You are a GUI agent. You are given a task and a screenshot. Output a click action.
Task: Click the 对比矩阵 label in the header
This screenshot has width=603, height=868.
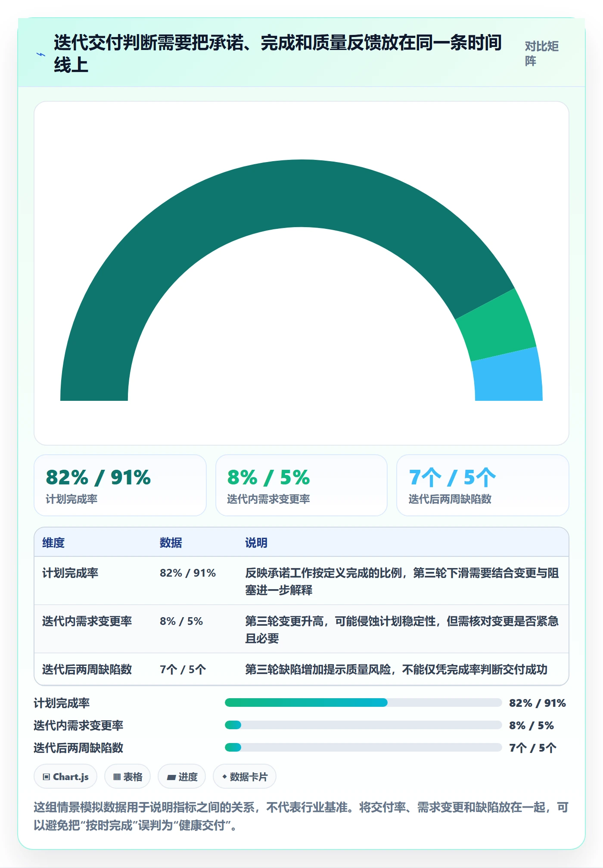[x=541, y=53]
